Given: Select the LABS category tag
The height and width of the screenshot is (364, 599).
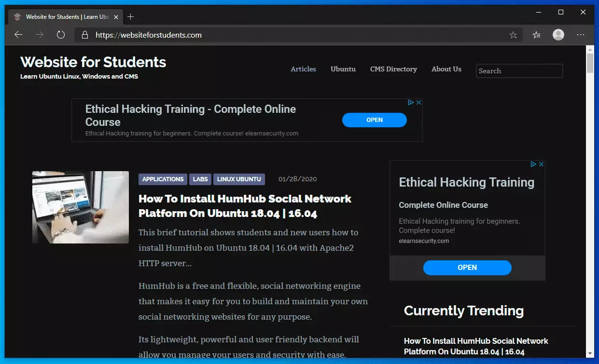Looking at the screenshot, I should (x=200, y=179).
